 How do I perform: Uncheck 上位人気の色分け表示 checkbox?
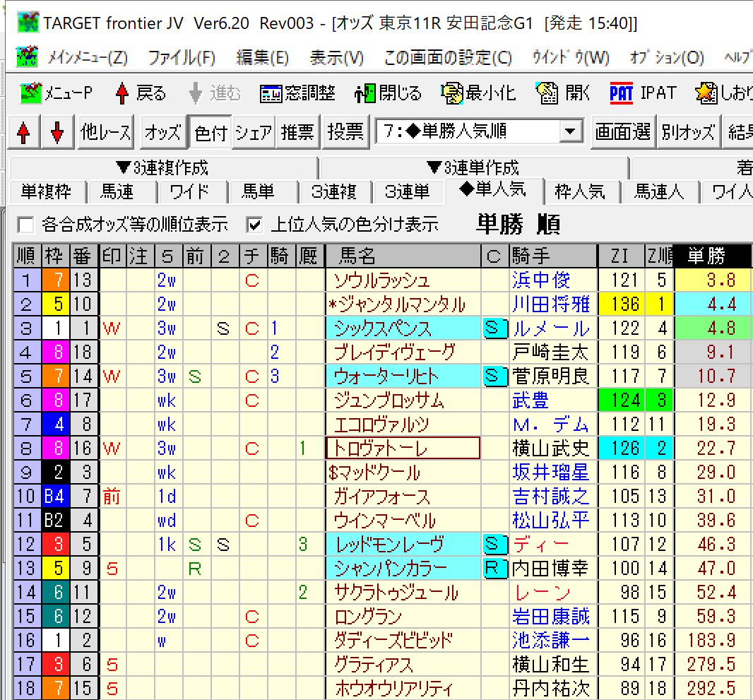[254, 225]
